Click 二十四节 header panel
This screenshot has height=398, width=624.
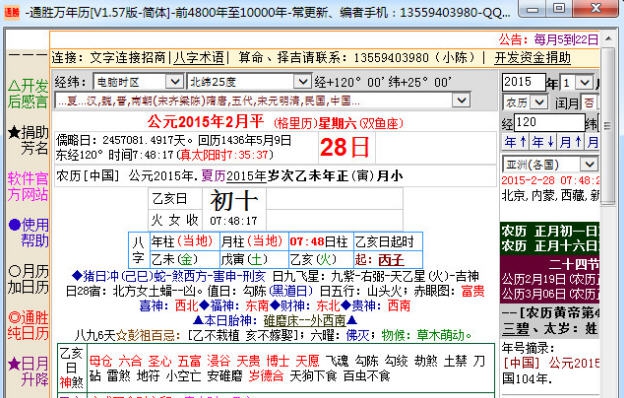point(573,264)
